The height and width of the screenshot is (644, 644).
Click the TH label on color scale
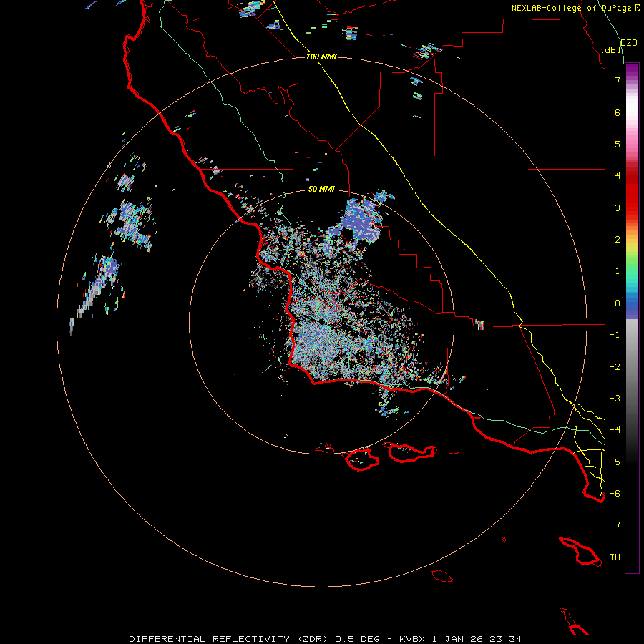tap(615, 557)
